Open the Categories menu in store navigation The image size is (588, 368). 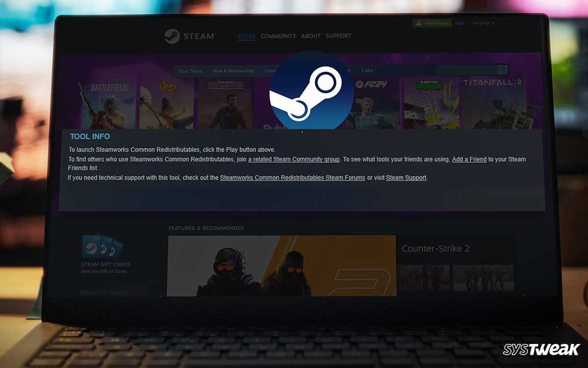pos(272,71)
